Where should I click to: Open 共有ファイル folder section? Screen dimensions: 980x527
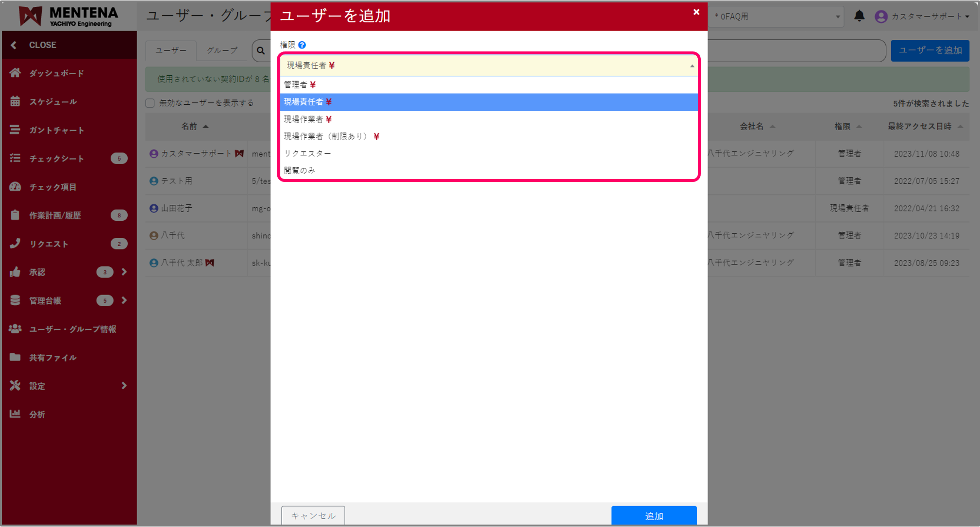tap(52, 357)
